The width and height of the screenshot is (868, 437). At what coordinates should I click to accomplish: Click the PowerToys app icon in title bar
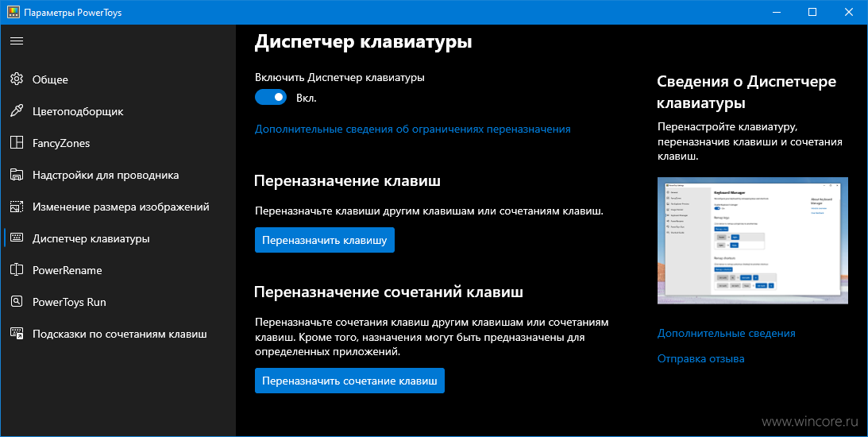[x=14, y=12]
